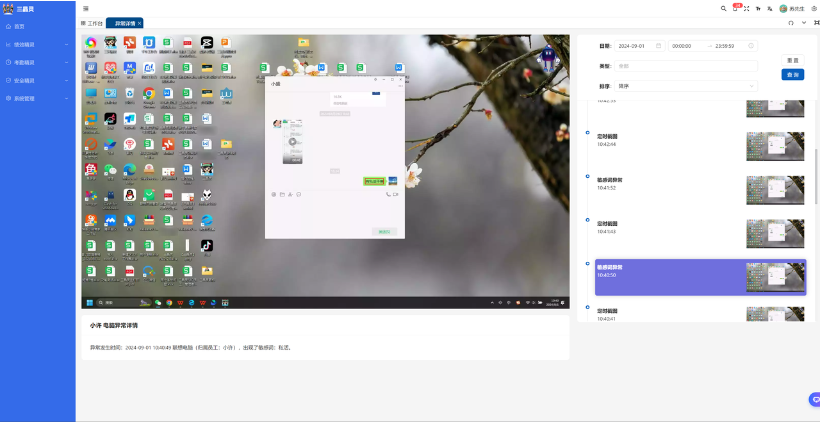Go to 首页 in the sidebar
Image resolution: width=823 pixels, height=424 pixels.
click(19, 26)
